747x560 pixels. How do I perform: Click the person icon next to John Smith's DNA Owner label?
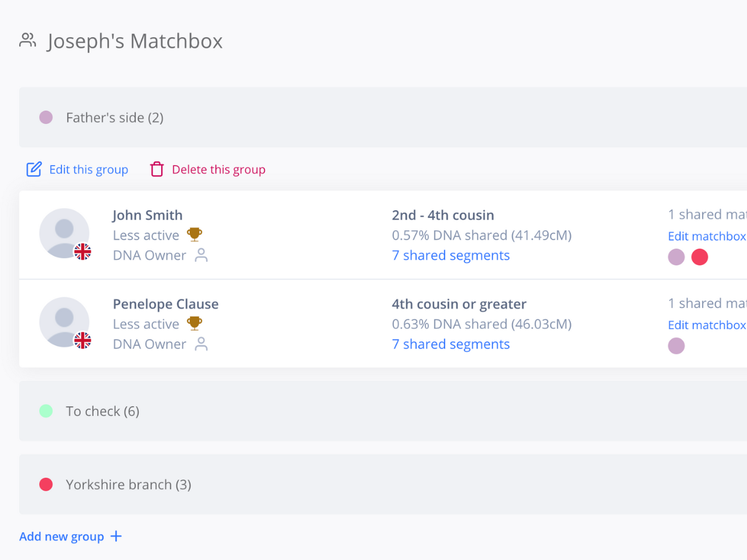pyautogui.click(x=201, y=255)
